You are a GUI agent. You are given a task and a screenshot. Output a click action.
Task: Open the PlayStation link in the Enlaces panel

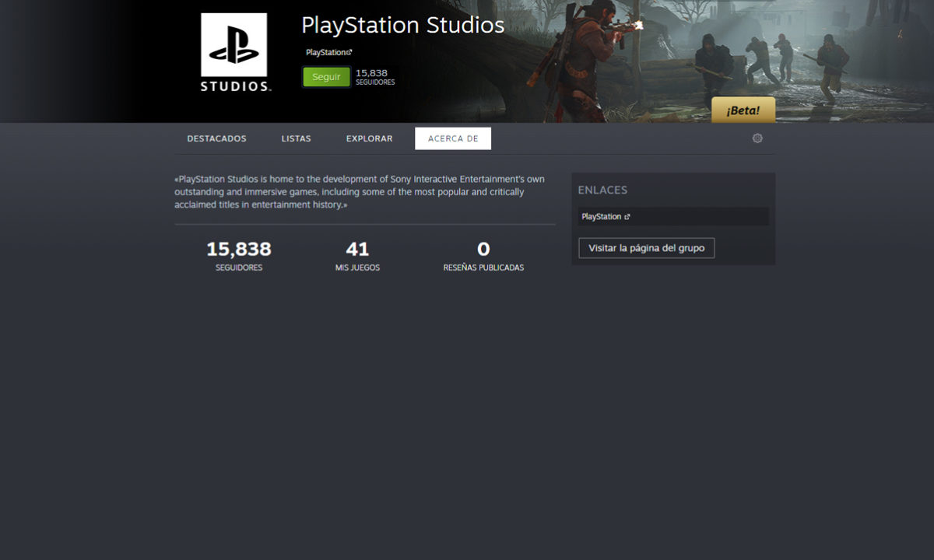point(601,217)
